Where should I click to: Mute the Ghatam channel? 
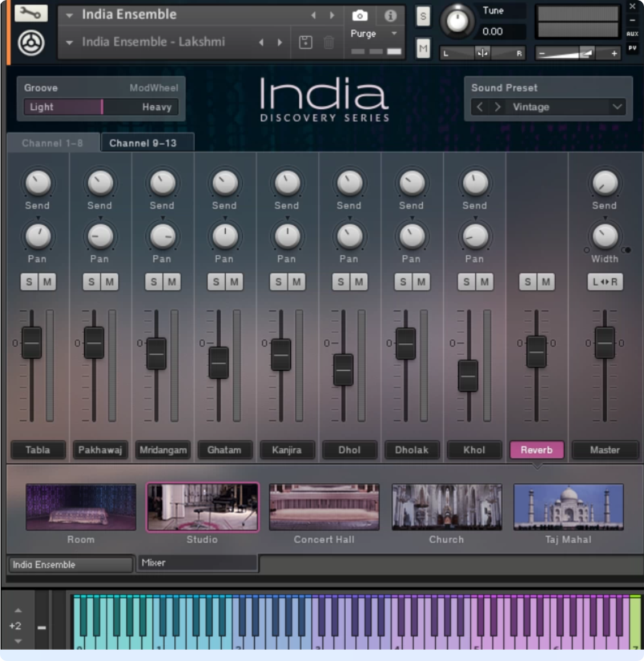(x=234, y=282)
